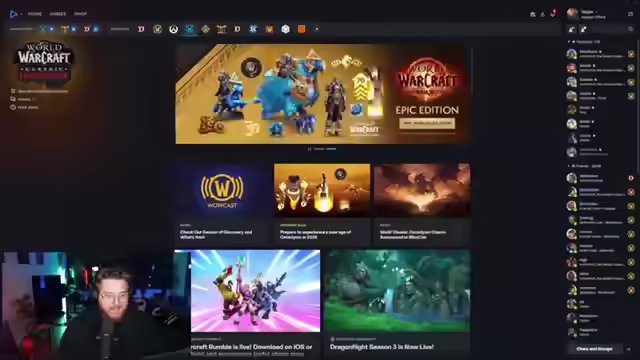
Task: Go to the HOME tab
Action: (x=35, y=14)
